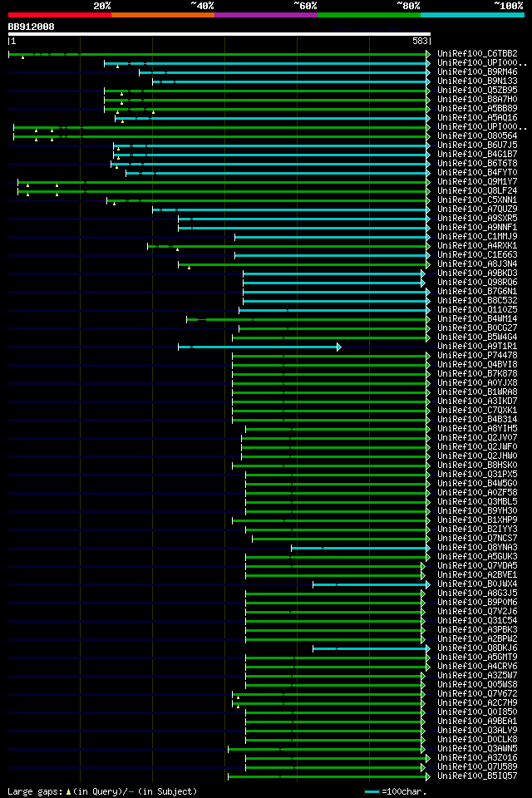Select the UniRef100_A8YIH5 label
The height and width of the screenshot is (798, 532).
pyautogui.click(x=477, y=429)
